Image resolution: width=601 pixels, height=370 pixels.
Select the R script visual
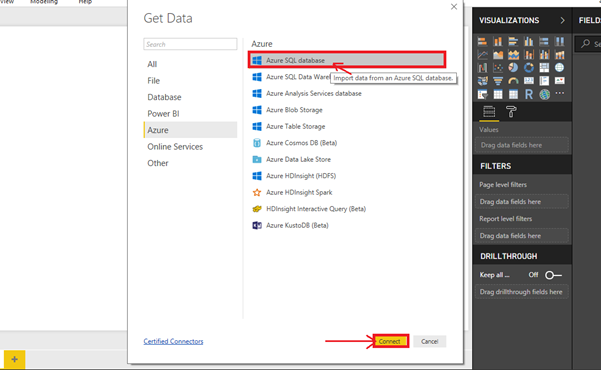coord(529,94)
